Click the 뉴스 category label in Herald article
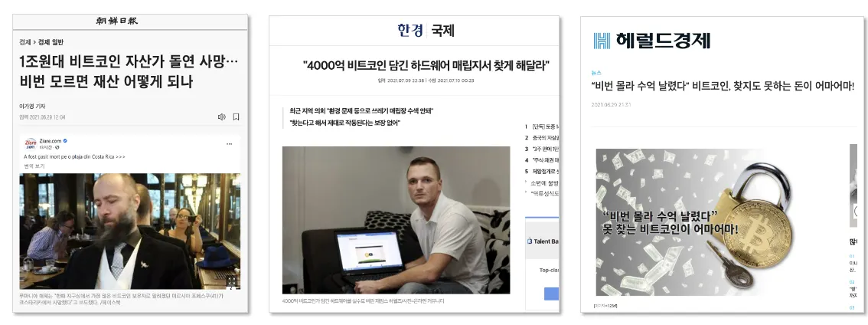The width and height of the screenshot is (868, 325). point(596,73)
